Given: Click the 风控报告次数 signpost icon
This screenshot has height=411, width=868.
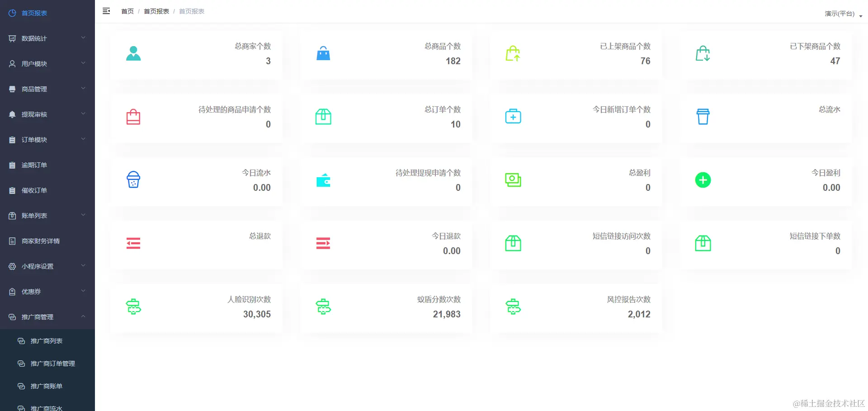Looking at the screenshot, I should point(513,307).
